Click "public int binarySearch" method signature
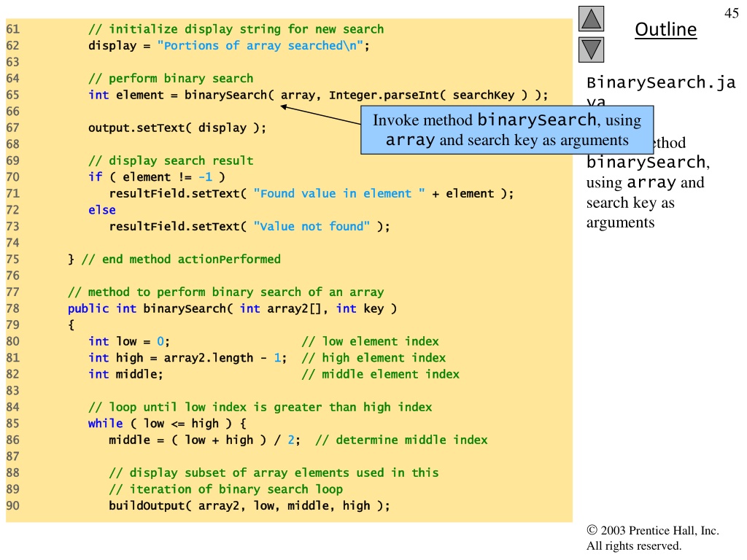 [x=232, y=309]
